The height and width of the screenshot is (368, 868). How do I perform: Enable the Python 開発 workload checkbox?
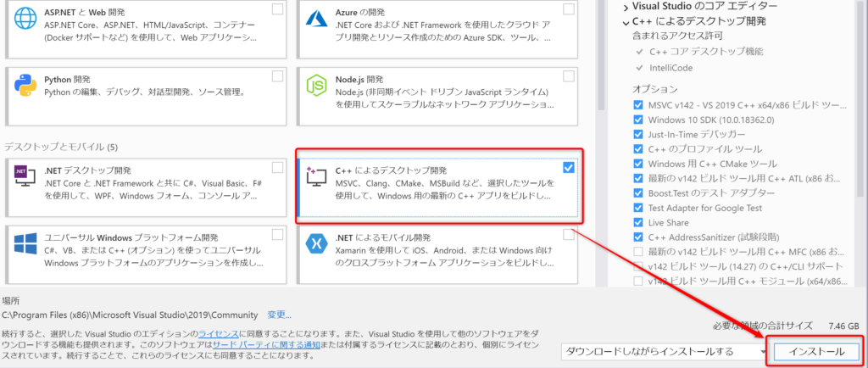(x=277, y=75)
